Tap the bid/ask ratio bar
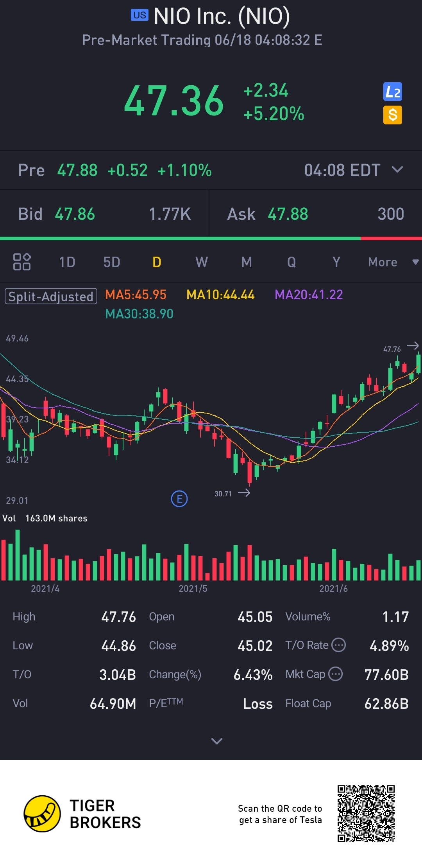Viewport: 422px width, 868px height. 211,238
